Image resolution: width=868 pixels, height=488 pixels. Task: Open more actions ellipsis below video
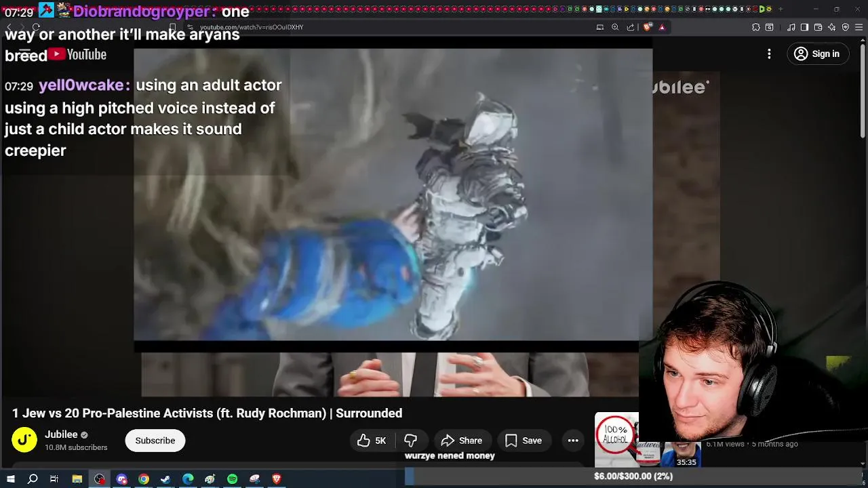pyautogui.click(x=573, y=441)
